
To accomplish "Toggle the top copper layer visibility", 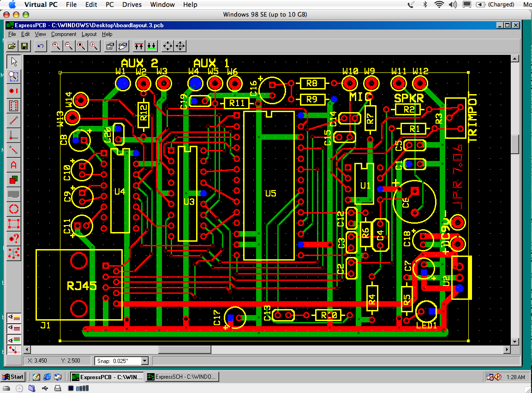I will click(14, 328).
